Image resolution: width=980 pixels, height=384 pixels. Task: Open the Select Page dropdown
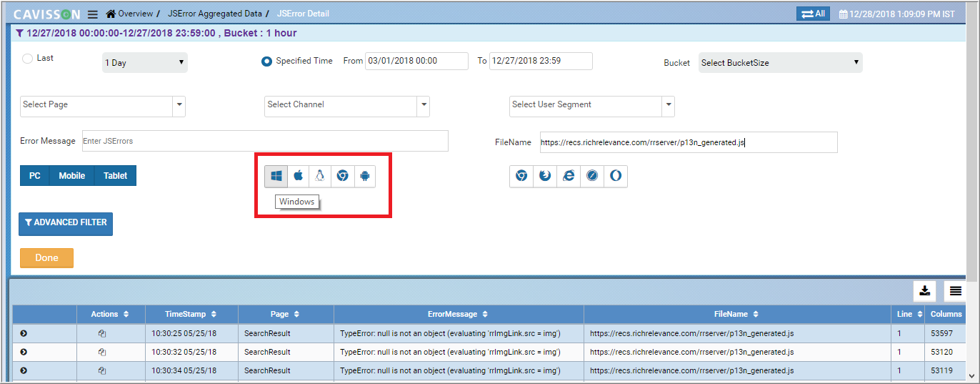point(103,107)
